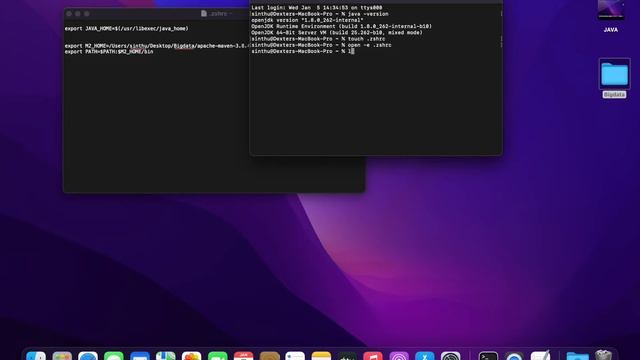
Task: Open System Preferences from the Dock
Action: coord(451,356)
